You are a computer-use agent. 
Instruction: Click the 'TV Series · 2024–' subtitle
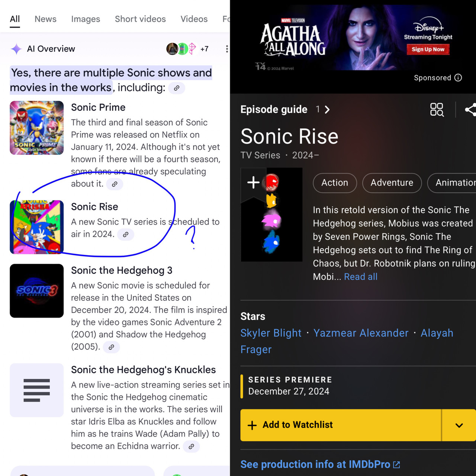click(280, 155)
